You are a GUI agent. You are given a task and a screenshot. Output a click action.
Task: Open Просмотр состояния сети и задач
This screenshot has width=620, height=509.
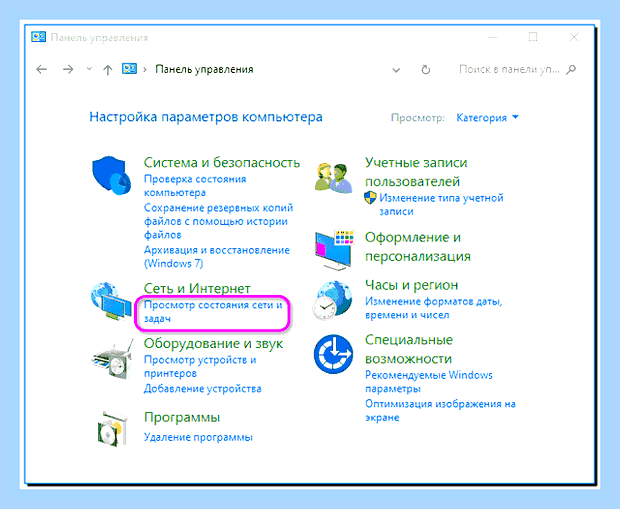[x=213, y=312]
